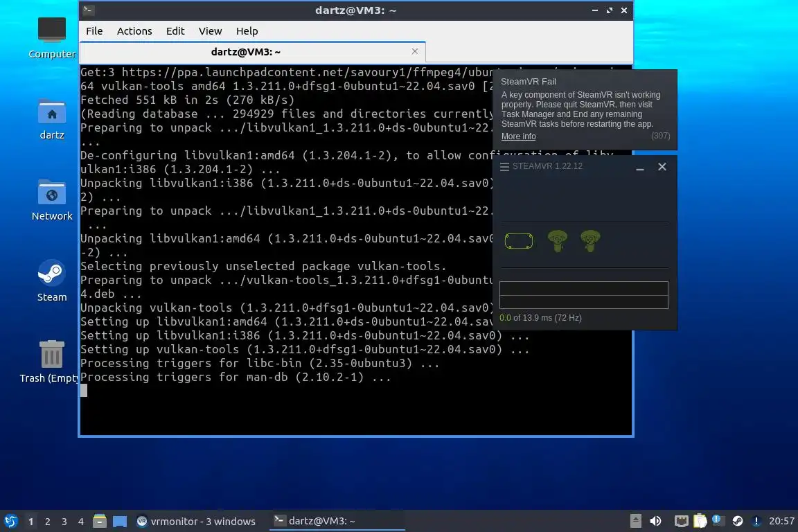The image size is (798, 532).
Task: Select the dartz@VM3: ~ terminal tab
Action: [252, 52]
